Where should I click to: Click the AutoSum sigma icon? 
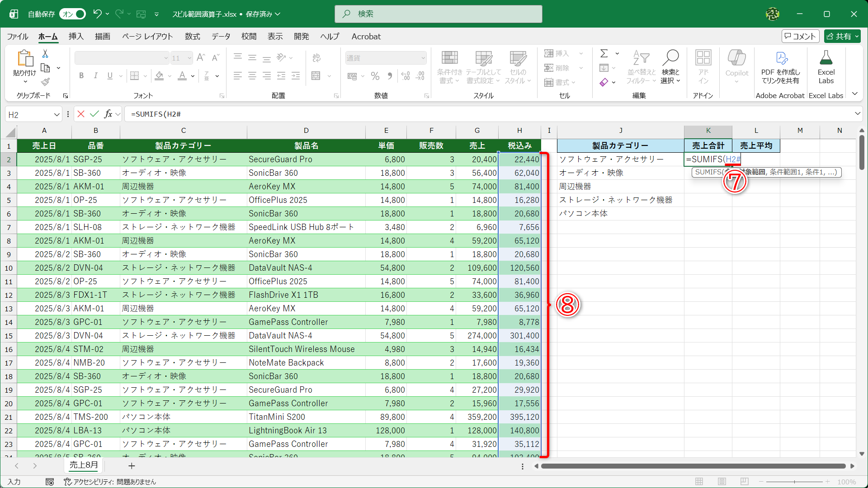pyautogui.click(x=604, y=53)
